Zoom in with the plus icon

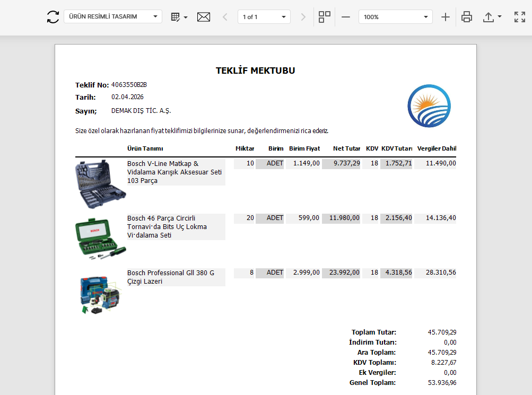point(446,17)
